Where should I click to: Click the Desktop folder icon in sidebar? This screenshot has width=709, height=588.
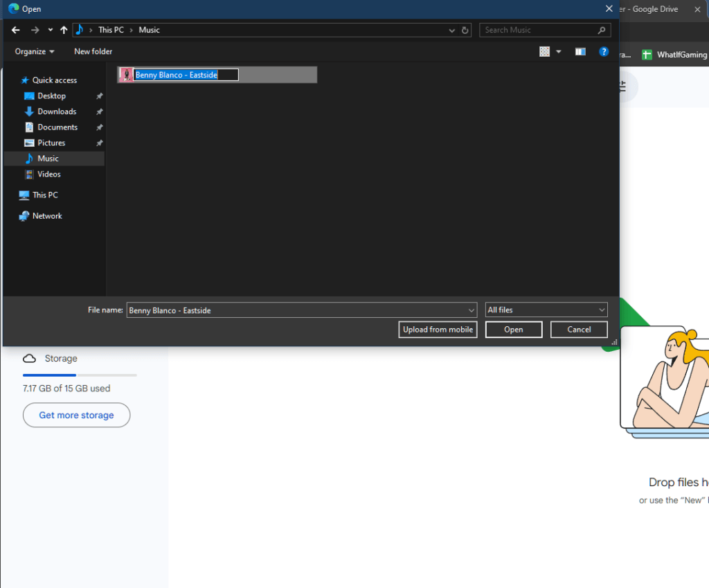[x=29, y=96]
